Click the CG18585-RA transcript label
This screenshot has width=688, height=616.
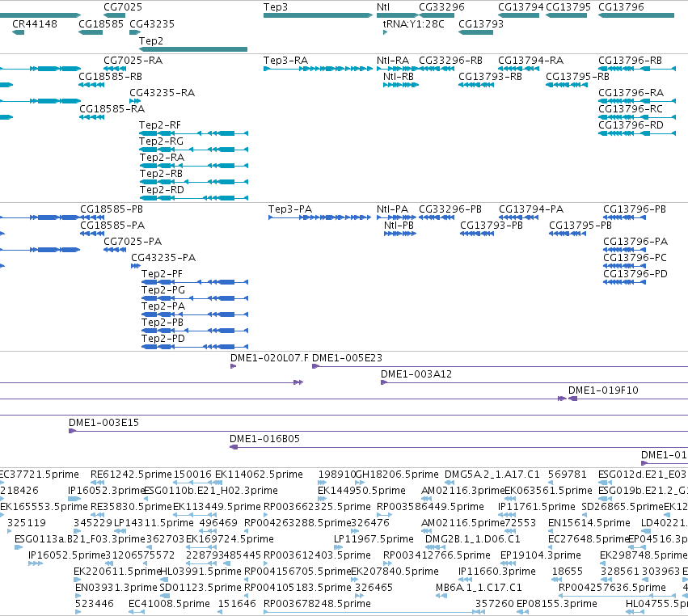point(112,109)
